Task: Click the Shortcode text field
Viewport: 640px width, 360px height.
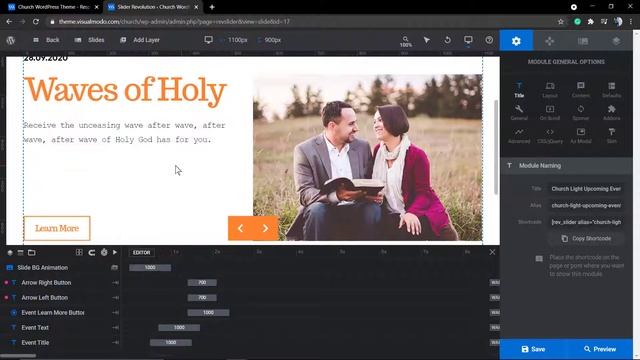Action: [585, 222]
